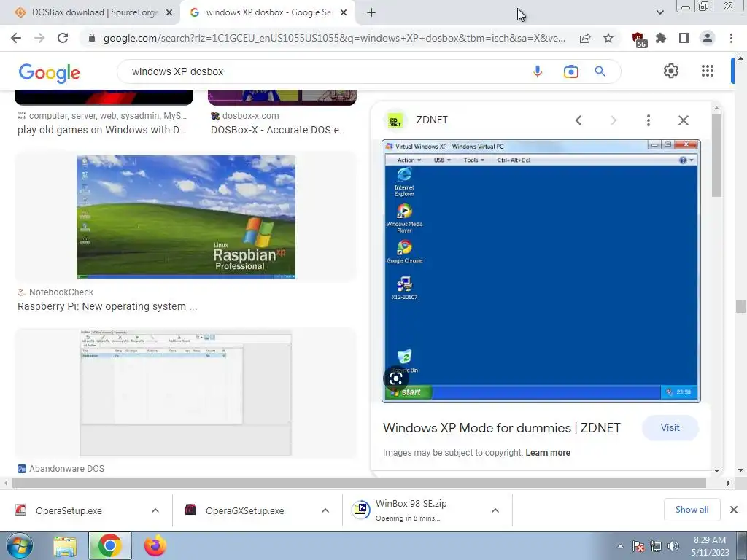Share this page via the share icon
Image resolution: width=747 pixels, height=560 pixels.
point(585,38)
